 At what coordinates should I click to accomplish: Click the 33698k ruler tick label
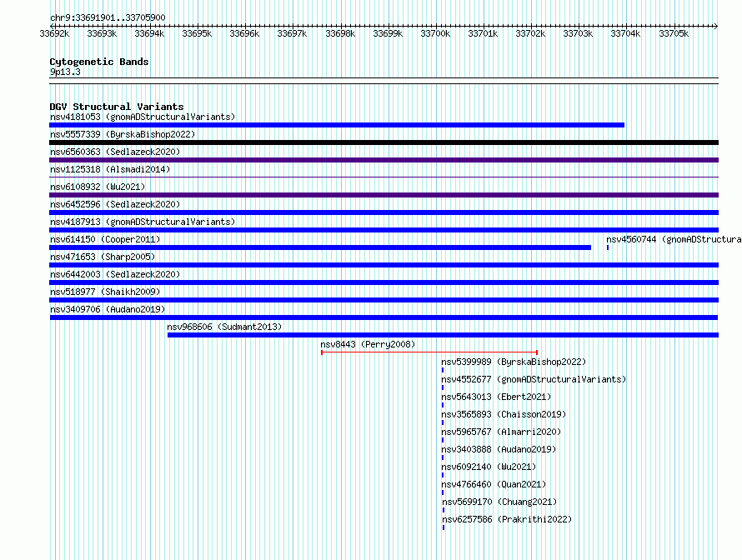(x=340, y=33)
